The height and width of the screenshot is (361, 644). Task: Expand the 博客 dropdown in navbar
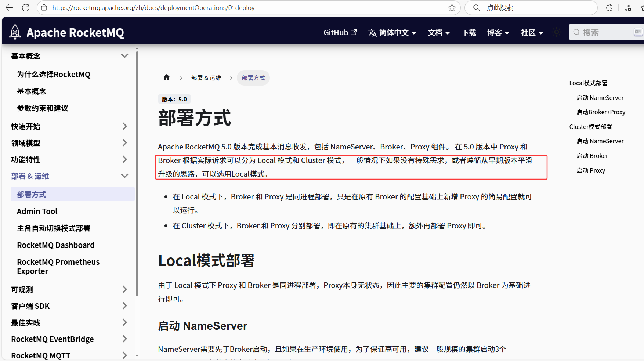[498, 33]
